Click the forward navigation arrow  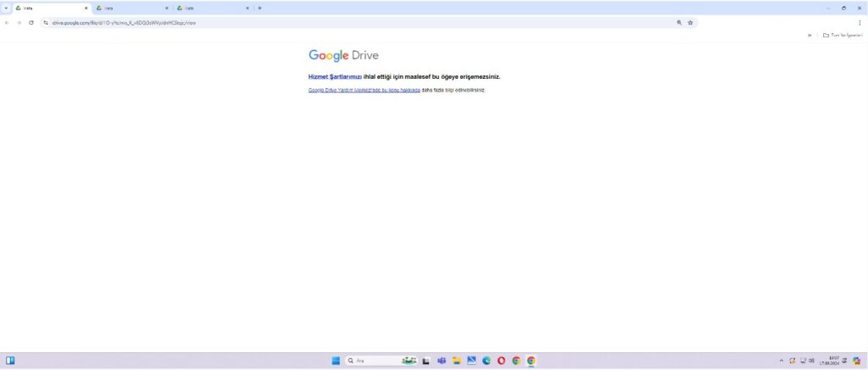19,23
